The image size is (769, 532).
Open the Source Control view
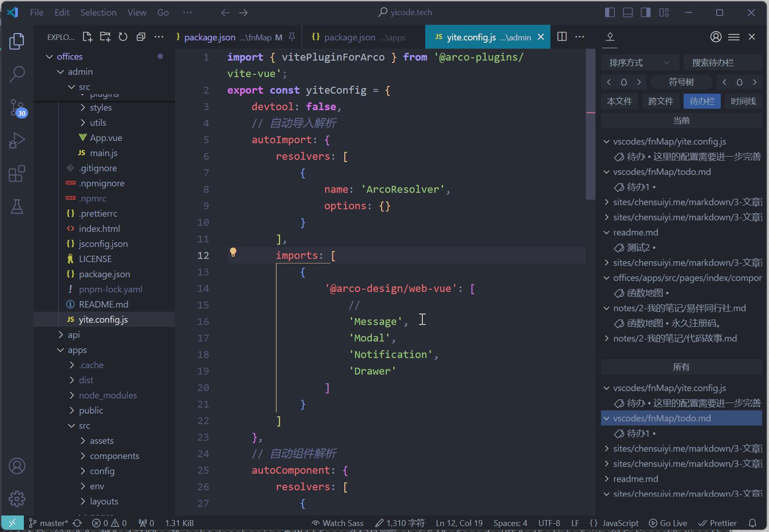tap(17, 108)
